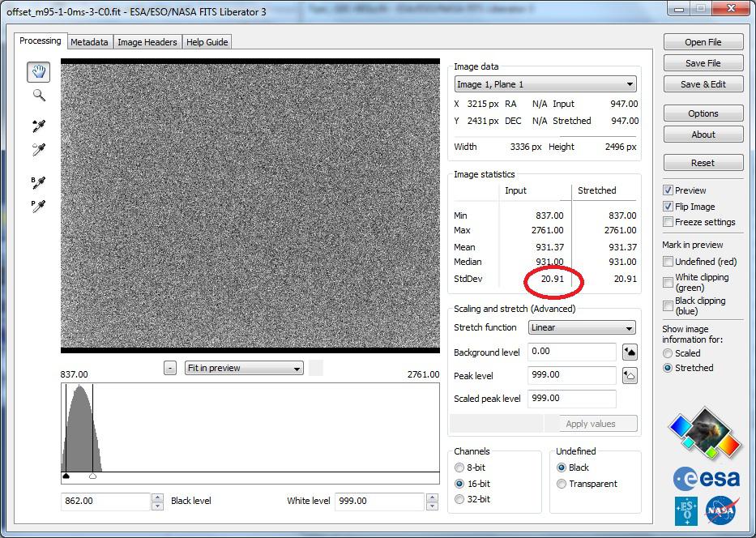Grab the black level histogram slider marker
The height and width of the screenshot is (538, 756).
coord(66,476)
